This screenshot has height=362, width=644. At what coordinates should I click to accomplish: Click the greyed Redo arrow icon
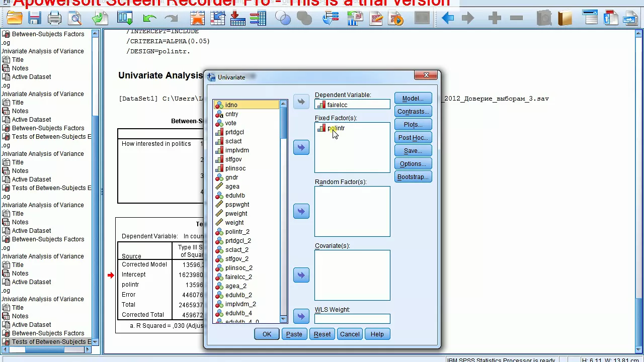171,19
